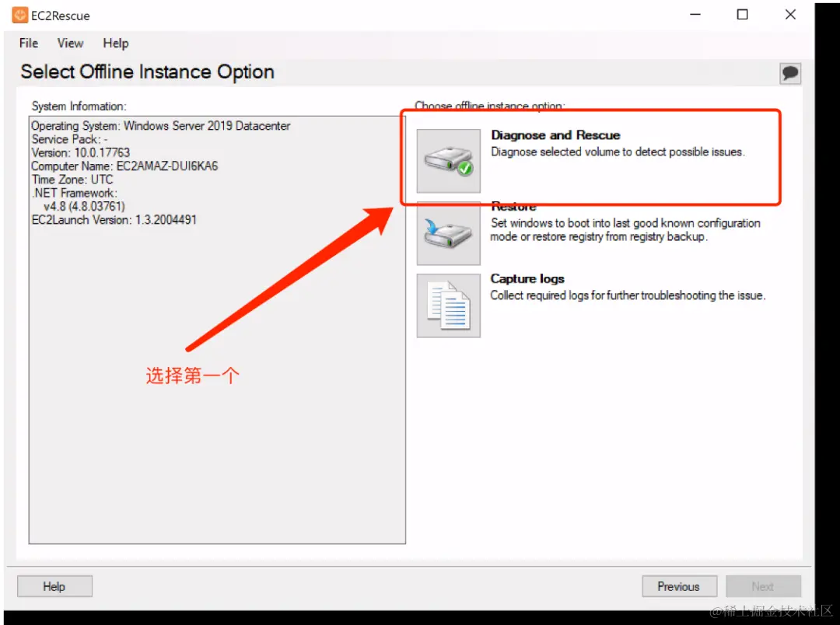Close the EC2Rescue window

(x=790, y=15)
